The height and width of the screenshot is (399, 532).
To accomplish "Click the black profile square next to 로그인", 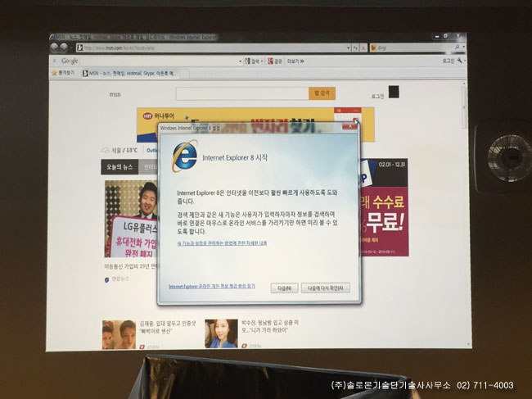I will [x=394, y=92].
